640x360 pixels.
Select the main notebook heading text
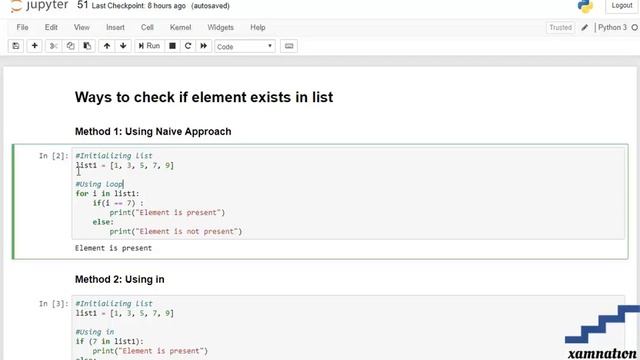point(204,97)
